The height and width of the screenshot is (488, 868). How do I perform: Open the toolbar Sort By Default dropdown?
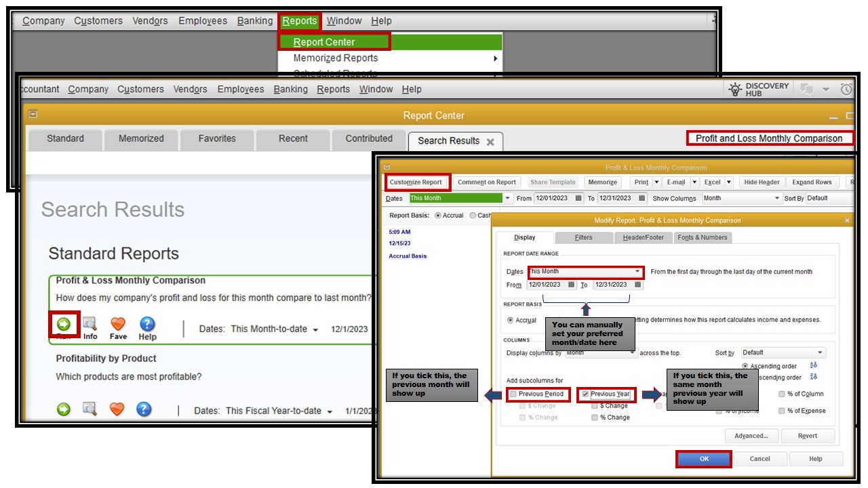tap(829, 199)
